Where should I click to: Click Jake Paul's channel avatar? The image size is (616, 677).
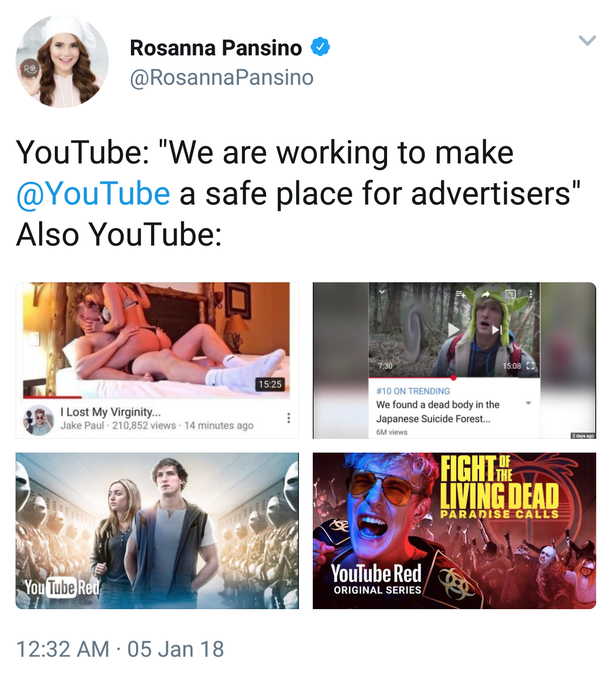tap(38, 420)
